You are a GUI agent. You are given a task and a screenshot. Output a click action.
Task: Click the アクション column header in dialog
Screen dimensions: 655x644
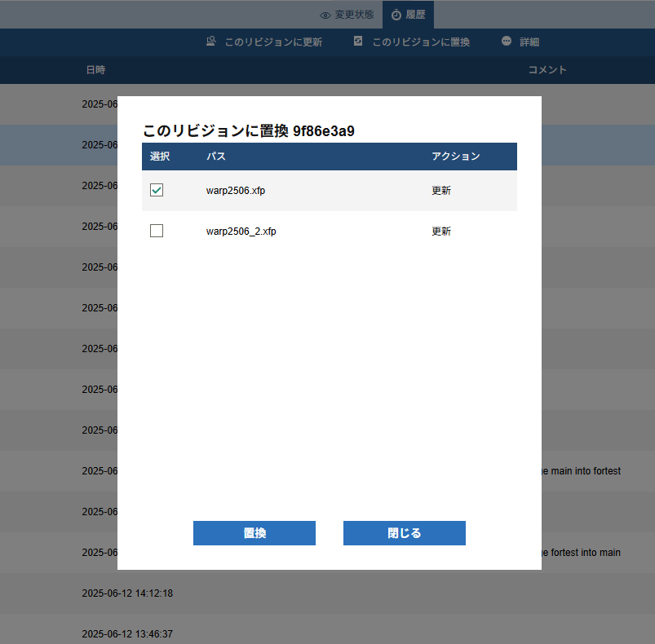tap(456, 157)
